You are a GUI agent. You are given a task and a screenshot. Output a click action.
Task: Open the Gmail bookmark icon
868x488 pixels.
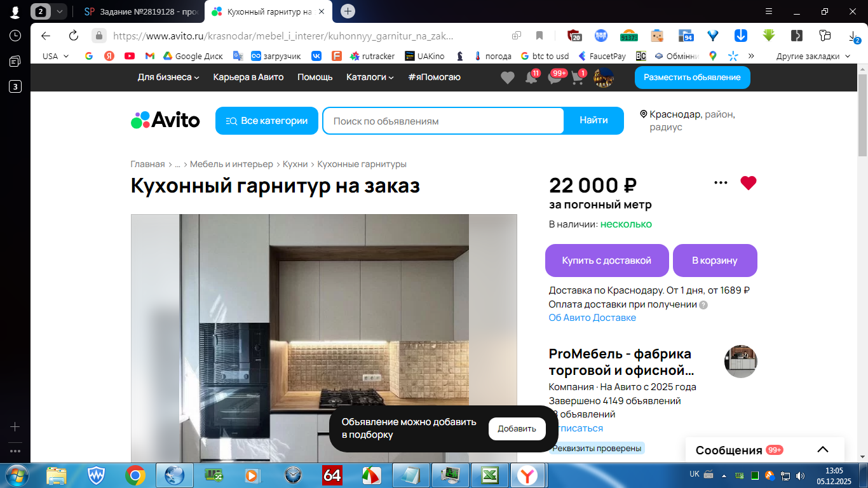150,56
